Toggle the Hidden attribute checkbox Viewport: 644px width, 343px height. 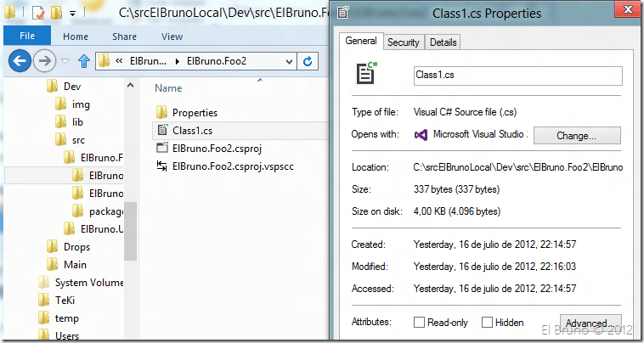pyautogui.click(x=487, y=323)
